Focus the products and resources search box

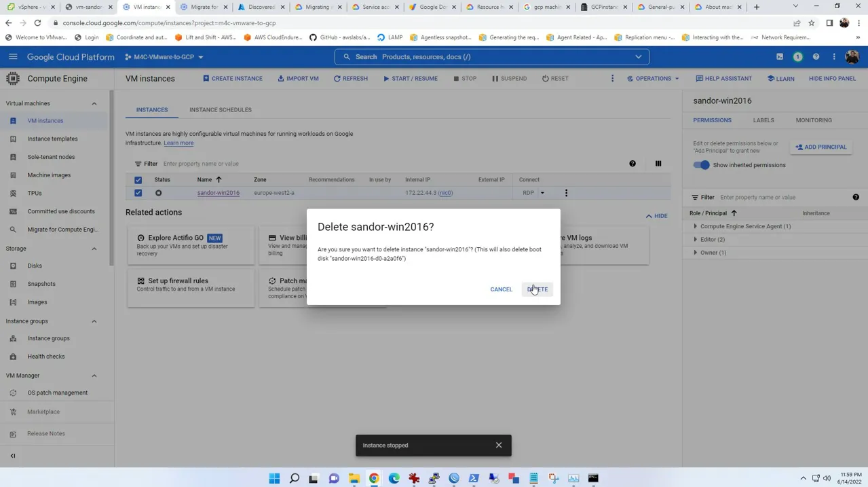tap(491, 57)
